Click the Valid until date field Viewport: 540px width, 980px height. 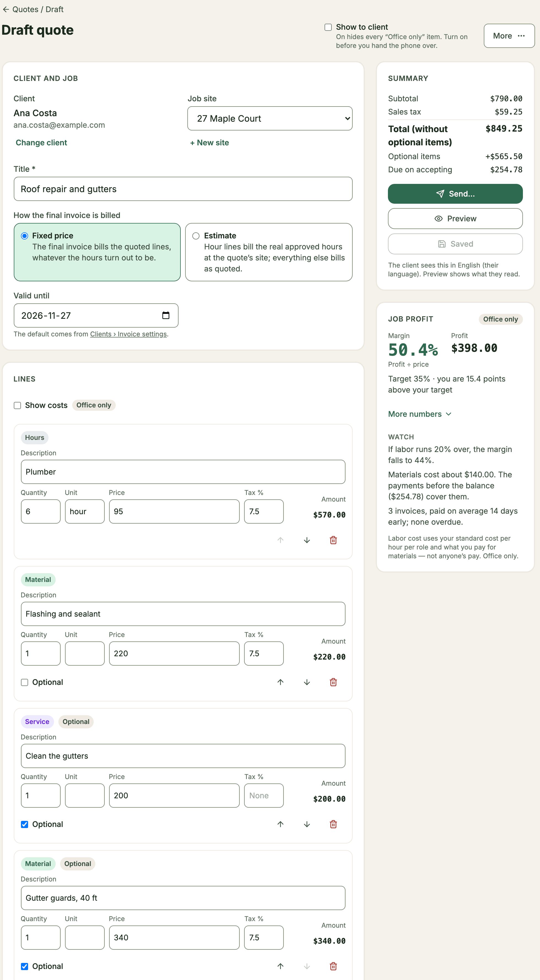[96, 315]
